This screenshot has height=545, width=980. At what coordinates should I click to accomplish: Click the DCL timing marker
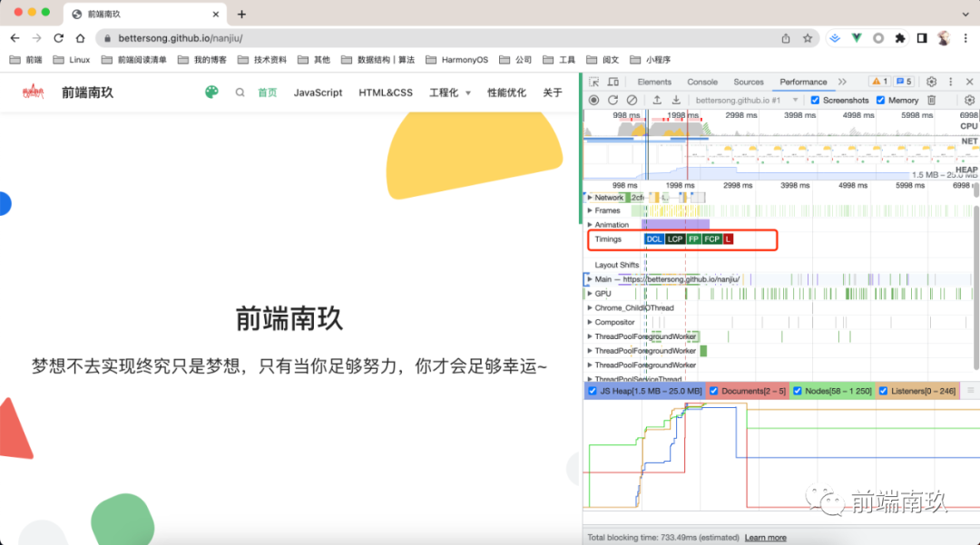click(x=653, y=239)
